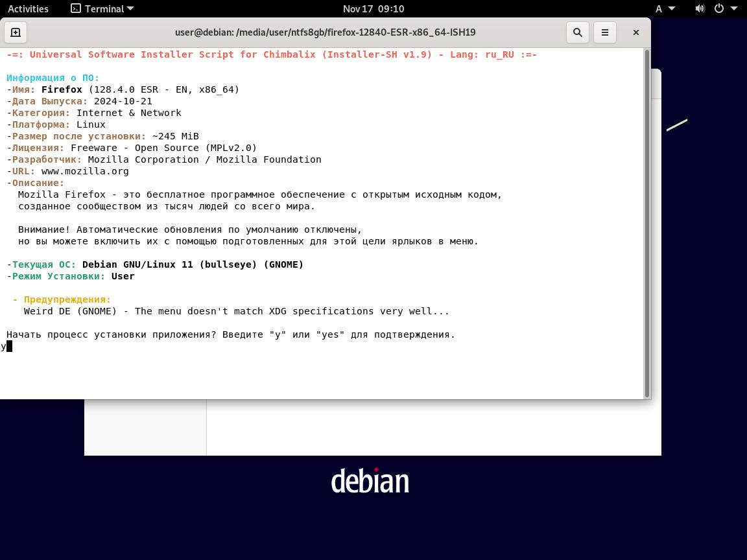The image size is (747, 560).
Task: Open the clock and calendar panel
Action: tap(373, 8)
